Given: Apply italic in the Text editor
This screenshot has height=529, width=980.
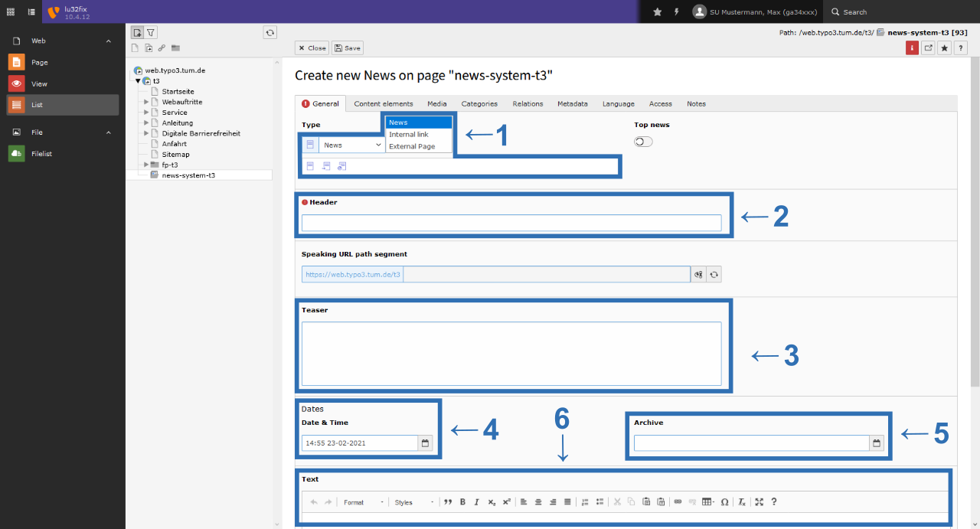Looking at the screenshot, I should pos(477,502).
